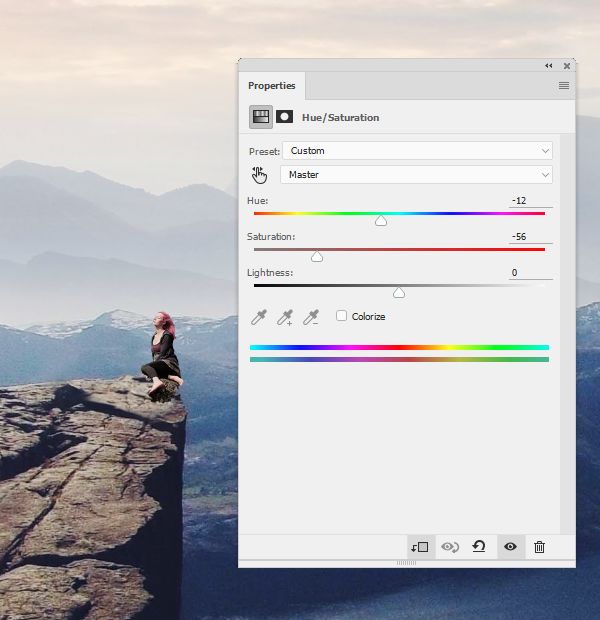Click the upper color spectrum bar

pyautogui.click(x=399, y=348)
